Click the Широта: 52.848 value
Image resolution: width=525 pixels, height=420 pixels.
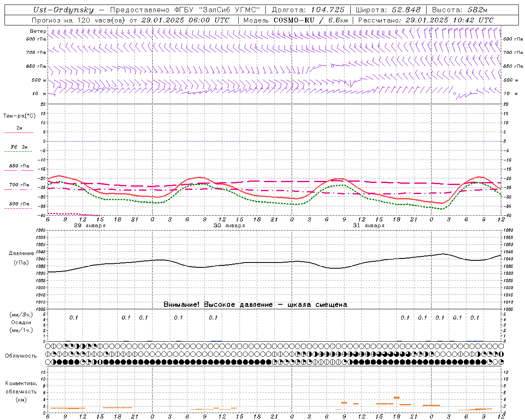(x=388, y=10)
